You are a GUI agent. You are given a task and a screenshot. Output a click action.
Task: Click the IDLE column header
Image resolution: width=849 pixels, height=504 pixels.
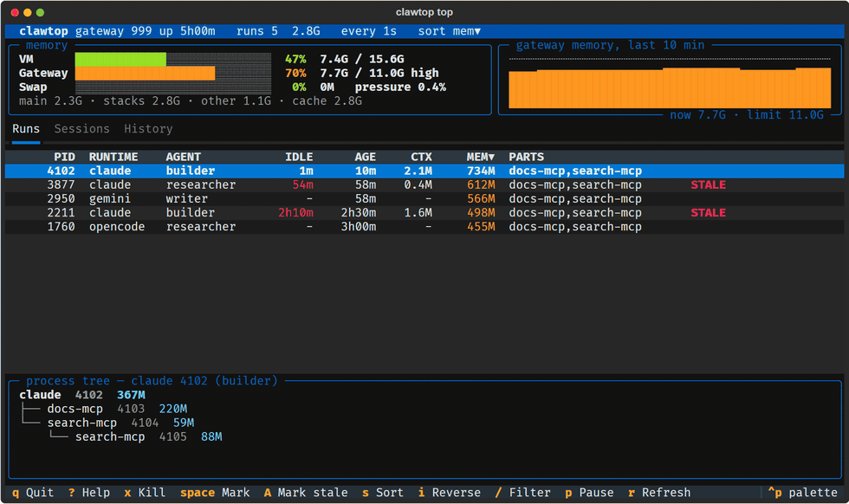(299, 157)
